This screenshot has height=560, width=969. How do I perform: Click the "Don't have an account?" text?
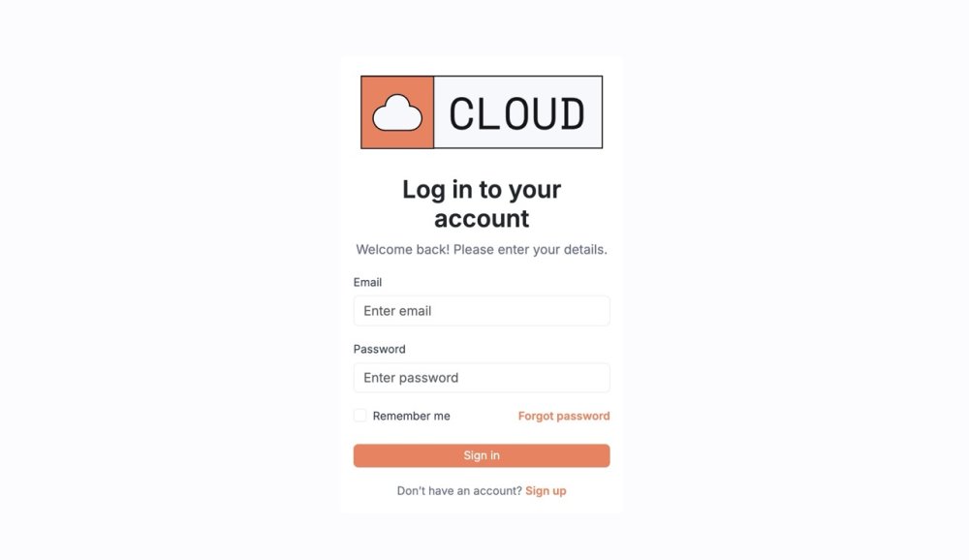pyautogui.click(x=459, y=491)
